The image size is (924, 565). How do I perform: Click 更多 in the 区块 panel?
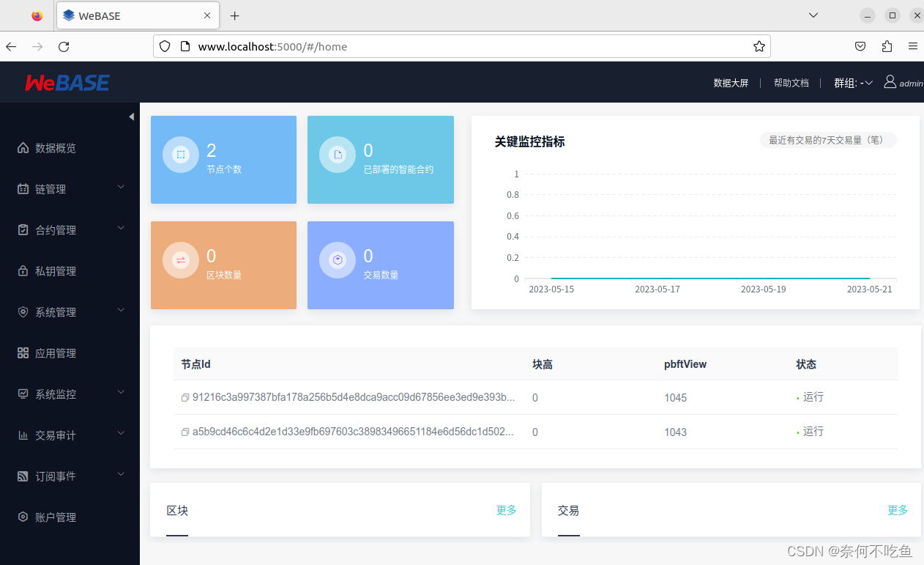point(506,510)
